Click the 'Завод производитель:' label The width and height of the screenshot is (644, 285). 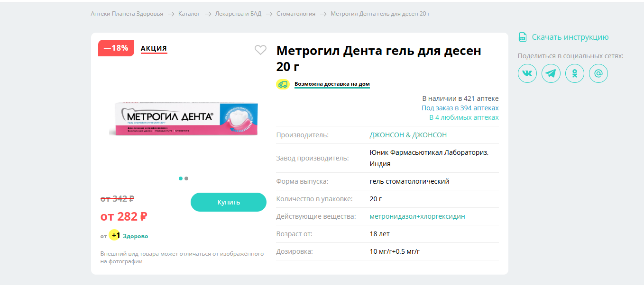[x=313, y=158]
